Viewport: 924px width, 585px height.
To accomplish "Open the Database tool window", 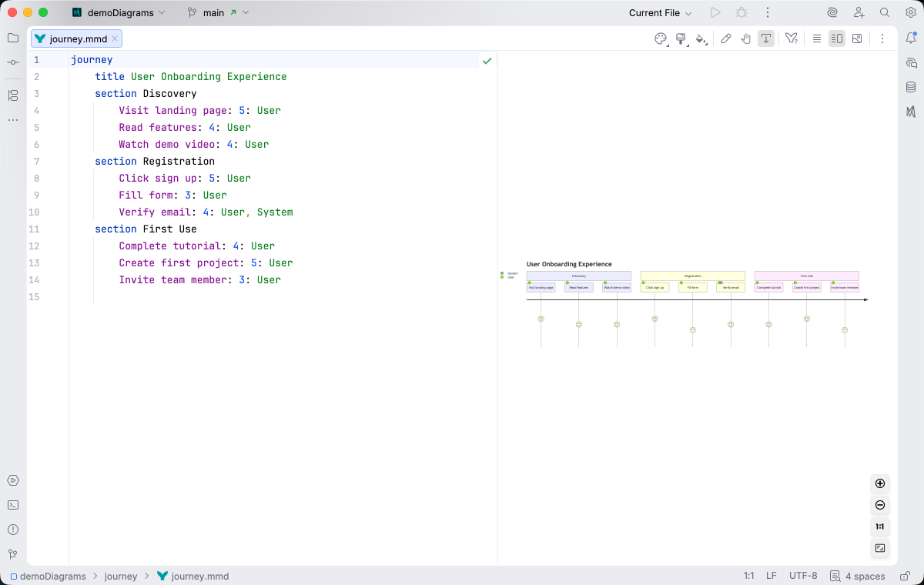I will [911, 87].
